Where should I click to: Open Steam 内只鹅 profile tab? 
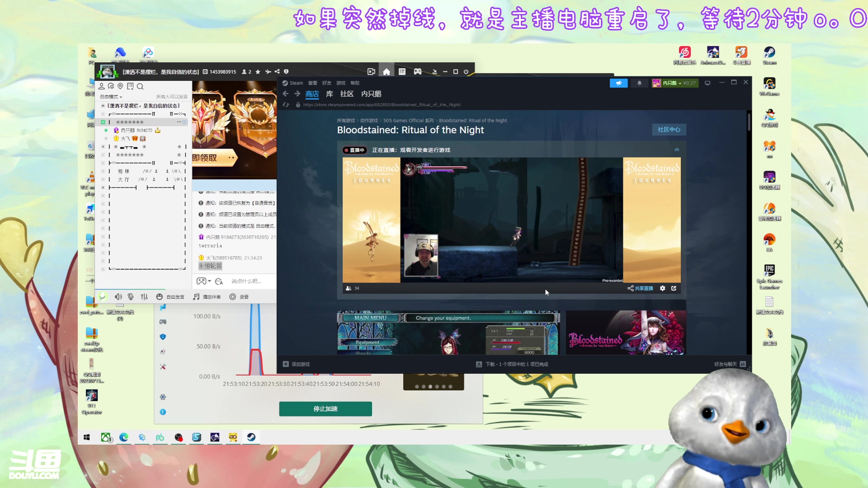click(371, 94)
